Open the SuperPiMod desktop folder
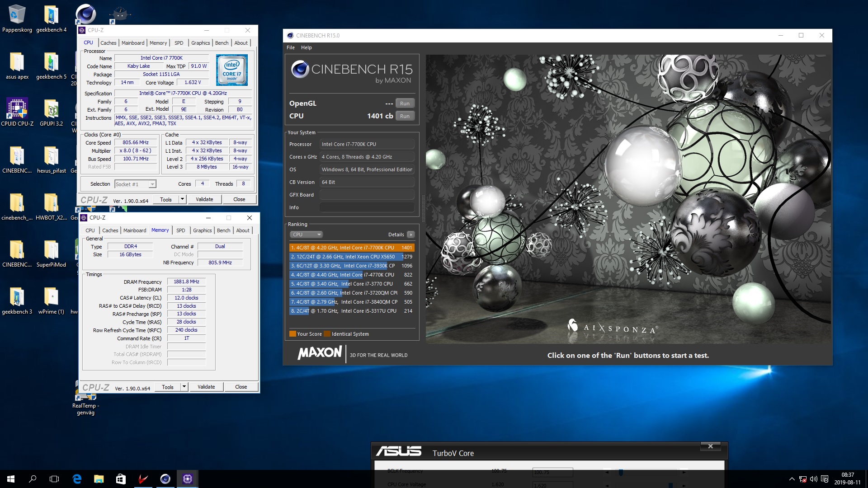The image size is (868, 488). [51, 253]
